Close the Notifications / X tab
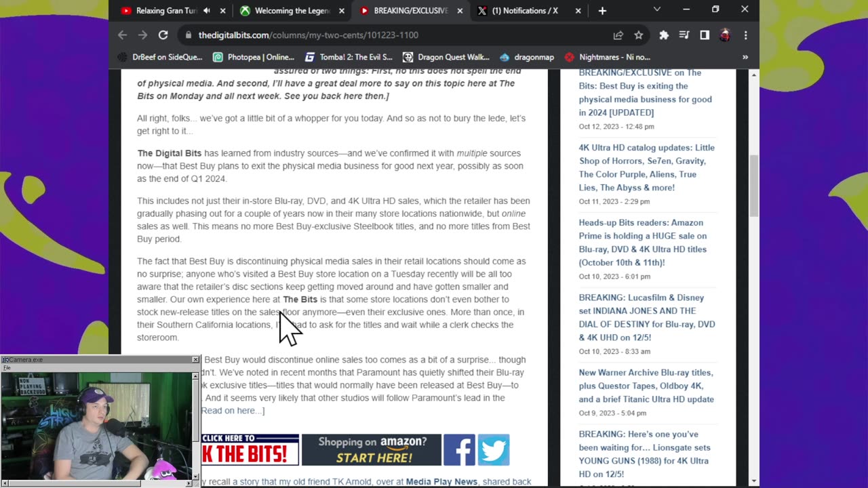 coord(578,11)
